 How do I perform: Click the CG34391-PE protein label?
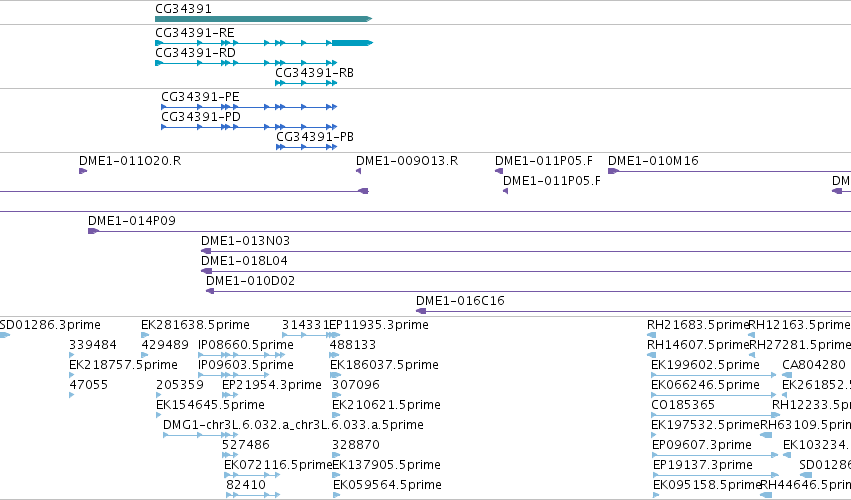click(200, 97)
